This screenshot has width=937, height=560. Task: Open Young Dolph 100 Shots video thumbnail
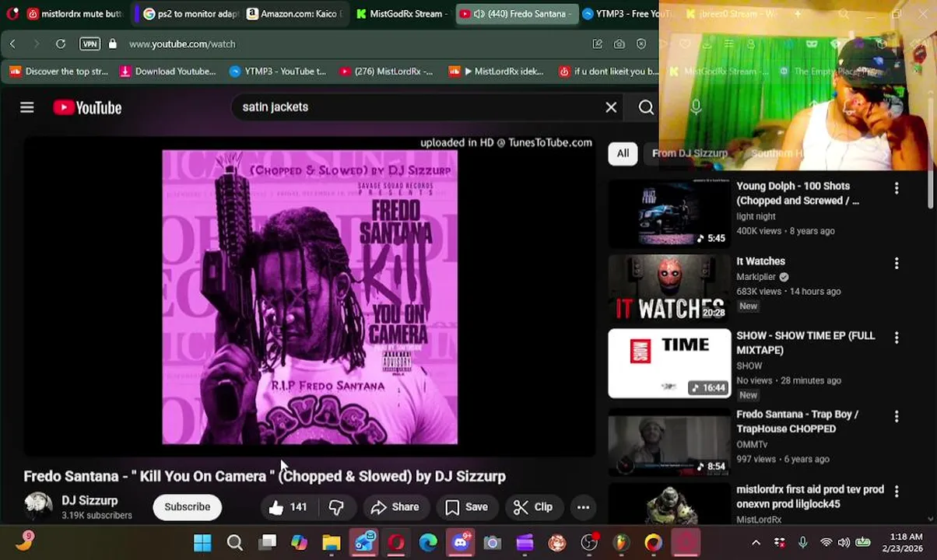click(669, 213)
